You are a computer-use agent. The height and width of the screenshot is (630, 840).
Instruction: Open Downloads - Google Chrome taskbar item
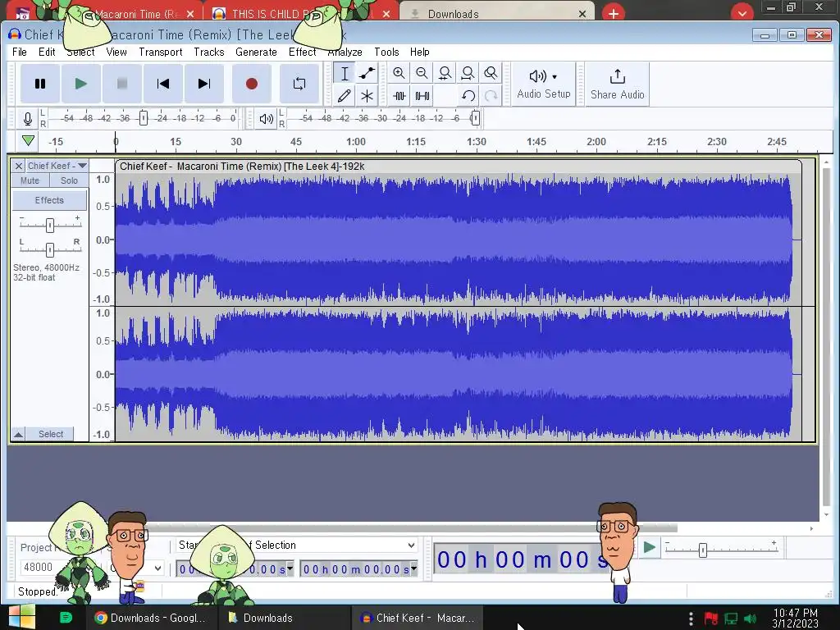(x=152, y=618)
